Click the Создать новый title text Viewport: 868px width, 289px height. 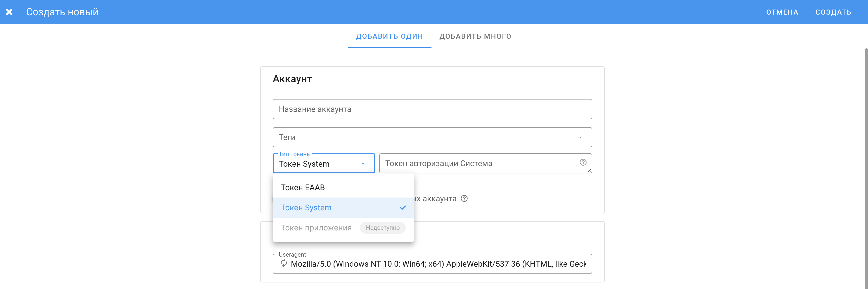[62, 12]
